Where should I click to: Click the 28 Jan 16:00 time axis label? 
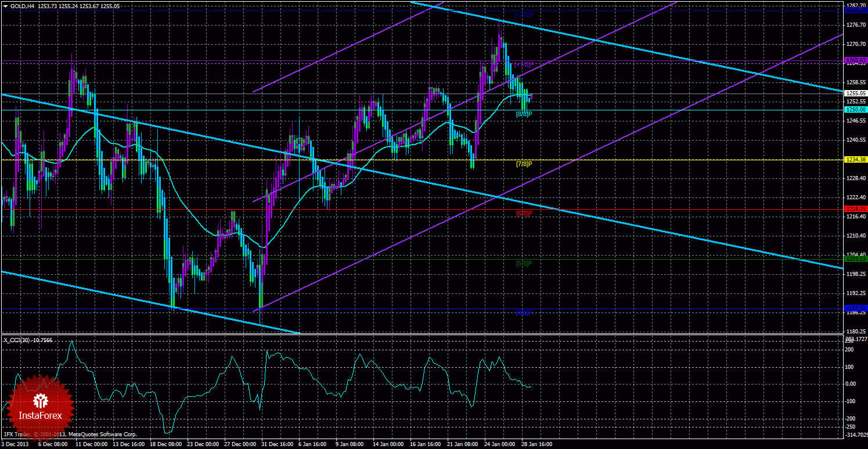click(x=536, y=444)
